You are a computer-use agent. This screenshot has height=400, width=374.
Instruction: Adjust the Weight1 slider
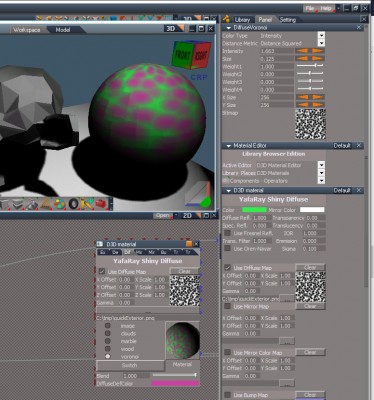pos(310,66)
